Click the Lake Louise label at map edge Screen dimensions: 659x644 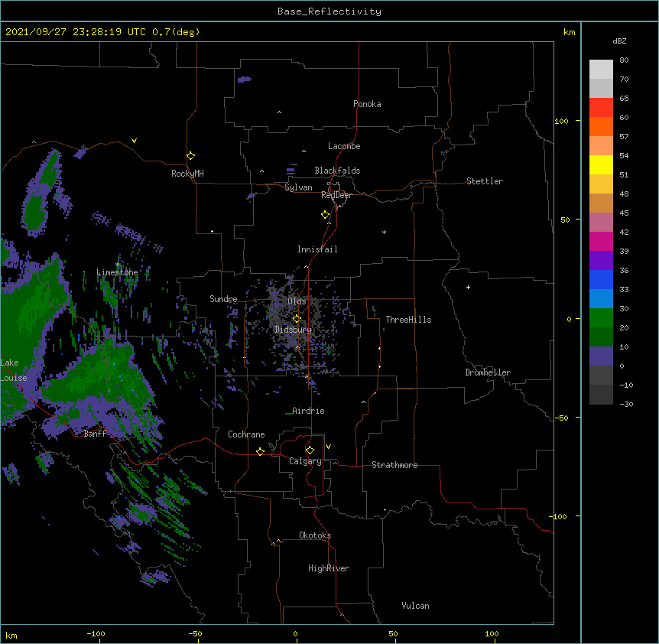tap(12, 370)
